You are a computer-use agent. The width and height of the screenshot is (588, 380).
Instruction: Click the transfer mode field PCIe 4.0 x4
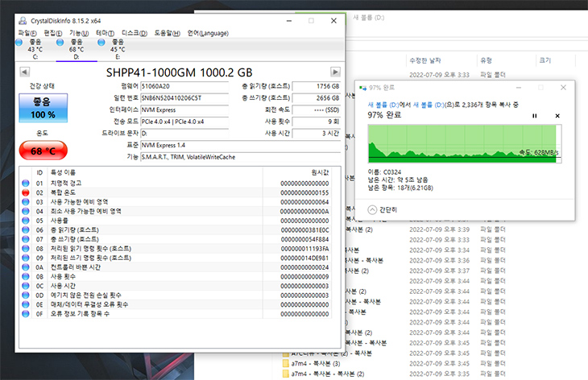tap(184, 122)
